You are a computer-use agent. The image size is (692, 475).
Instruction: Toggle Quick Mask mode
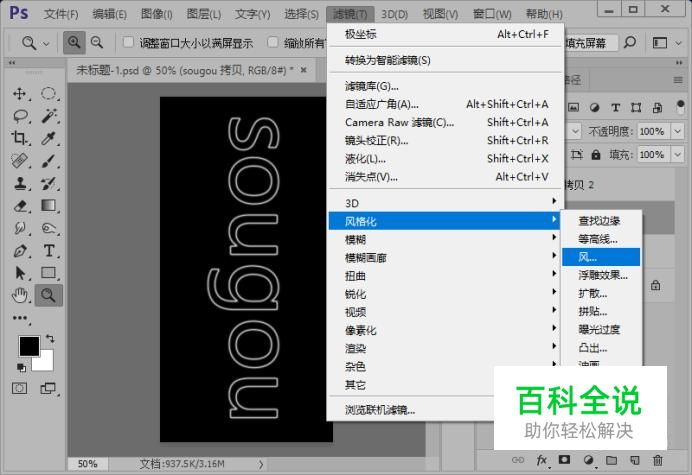[19, 388]
